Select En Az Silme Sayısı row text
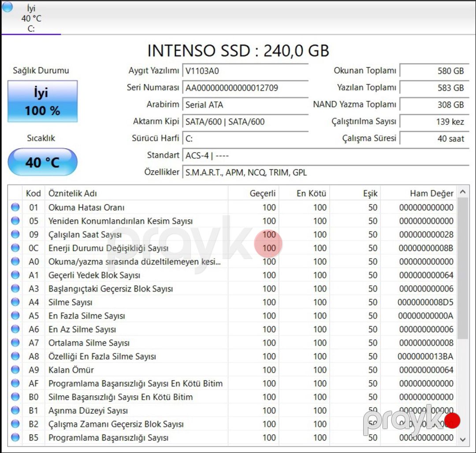This screenshot has width=476, height=453. [82, 329]
